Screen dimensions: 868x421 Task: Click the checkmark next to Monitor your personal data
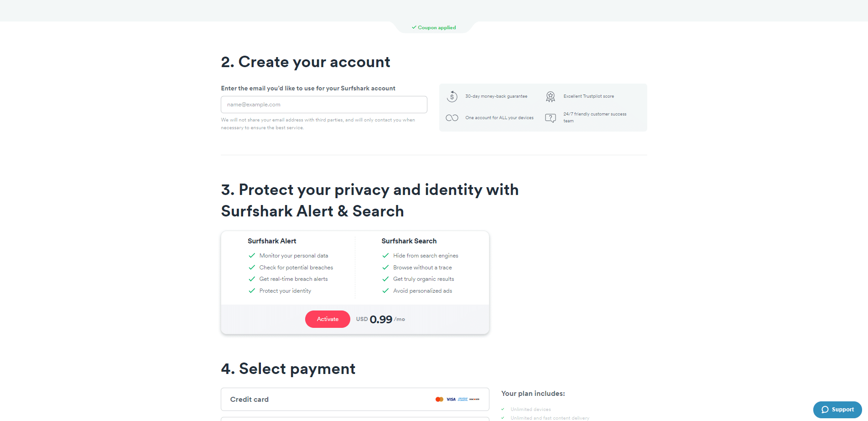click(x=252, y=256)
